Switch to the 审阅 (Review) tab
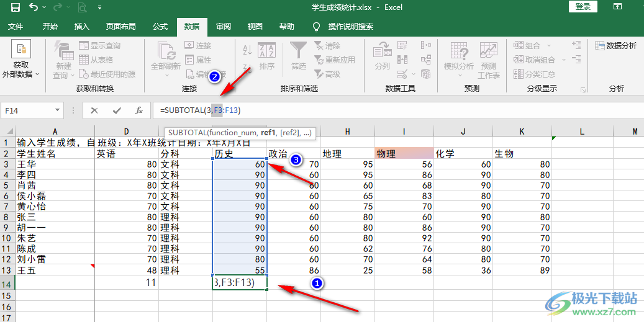This screenshot has width=644, height=322. (224, 26)
